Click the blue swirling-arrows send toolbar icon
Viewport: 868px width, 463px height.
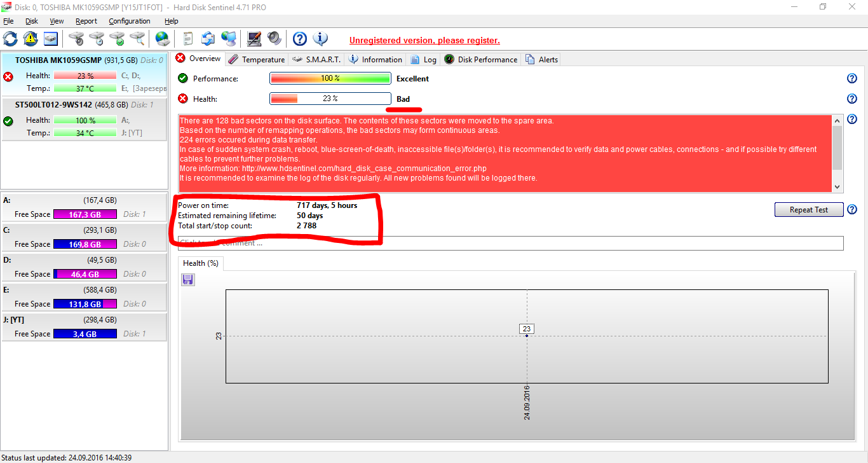click(x=208, y=39)
